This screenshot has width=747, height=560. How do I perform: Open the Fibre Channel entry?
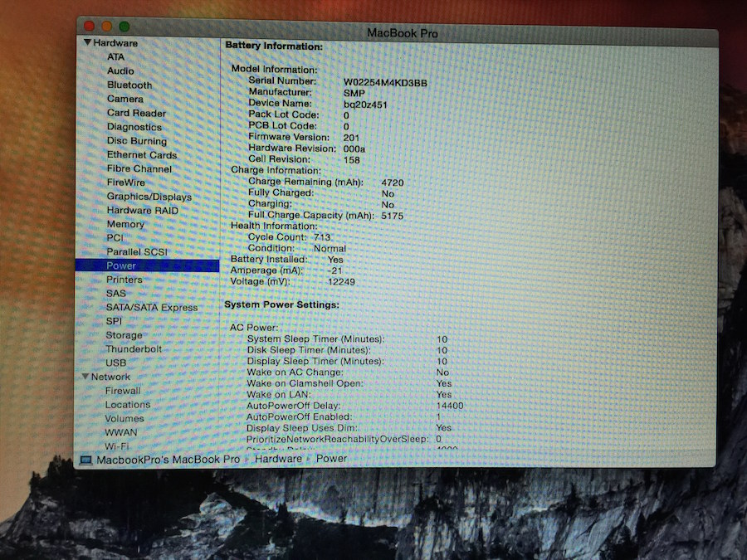139,168
